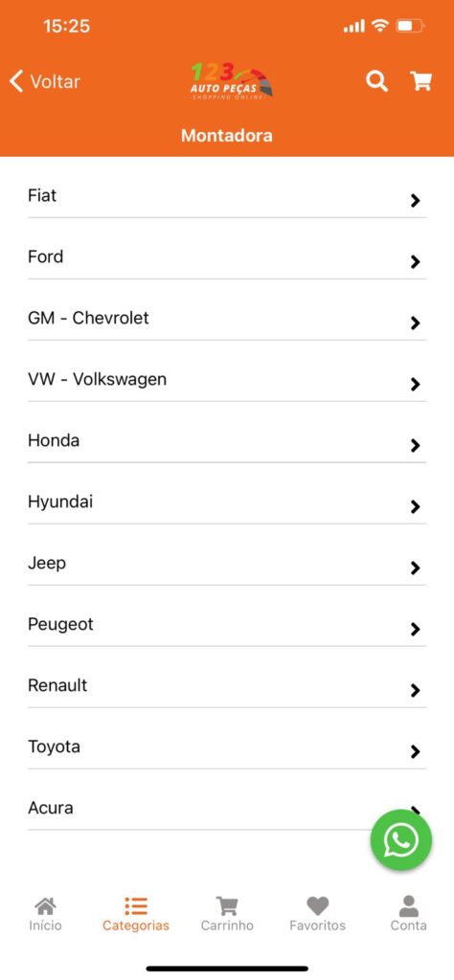Choose Hyundai from the list
Screen dimensions: 454x980
pyautogui.click(x=227, y=501)
